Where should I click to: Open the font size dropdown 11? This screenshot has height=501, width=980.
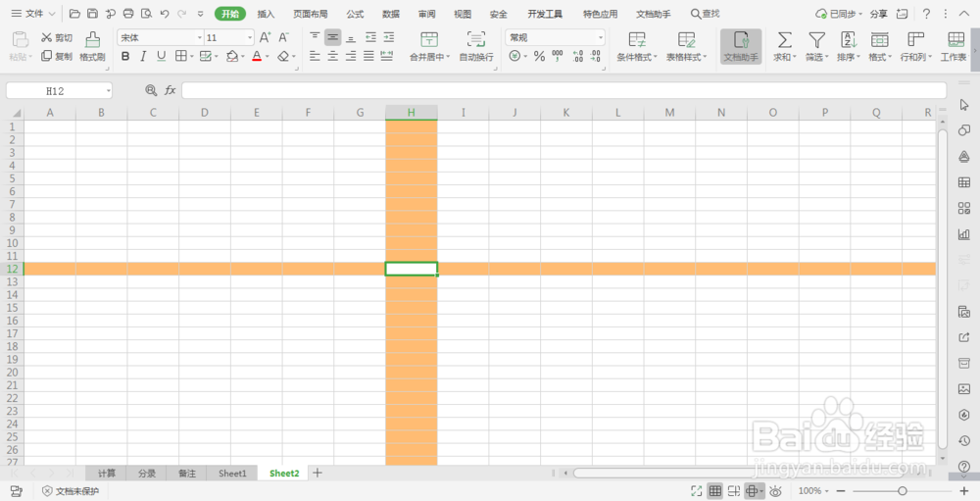coord(249,37)
